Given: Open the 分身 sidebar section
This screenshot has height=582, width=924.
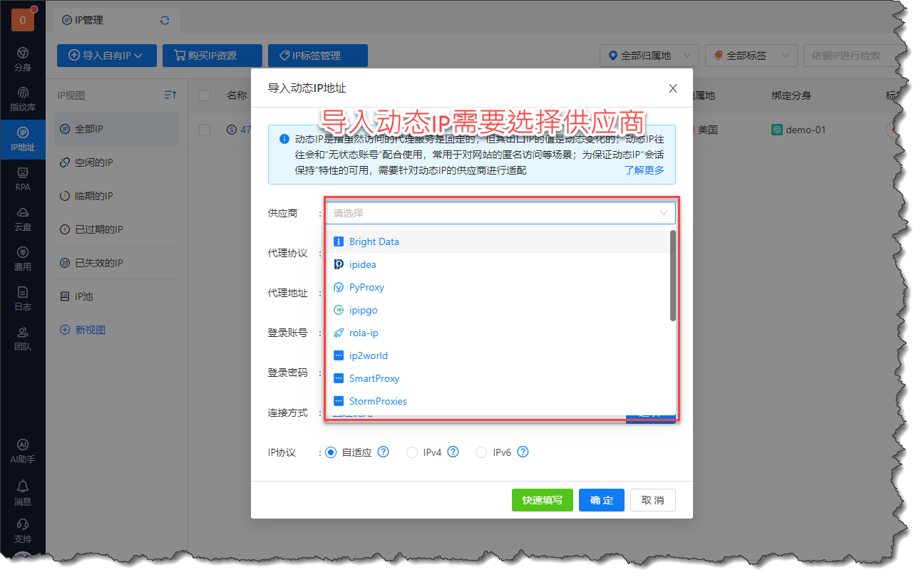Looking at the screenshot, I should tap(23, 60).
